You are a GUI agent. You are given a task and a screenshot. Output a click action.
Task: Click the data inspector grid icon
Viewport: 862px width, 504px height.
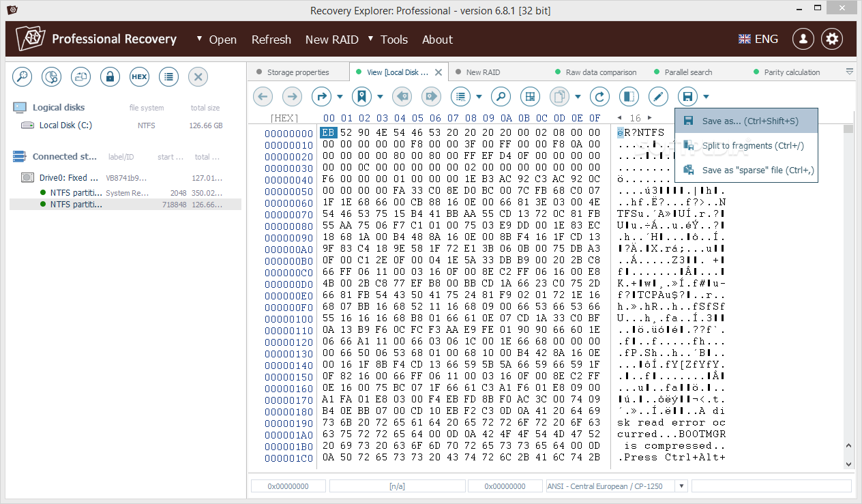(530, 97)
